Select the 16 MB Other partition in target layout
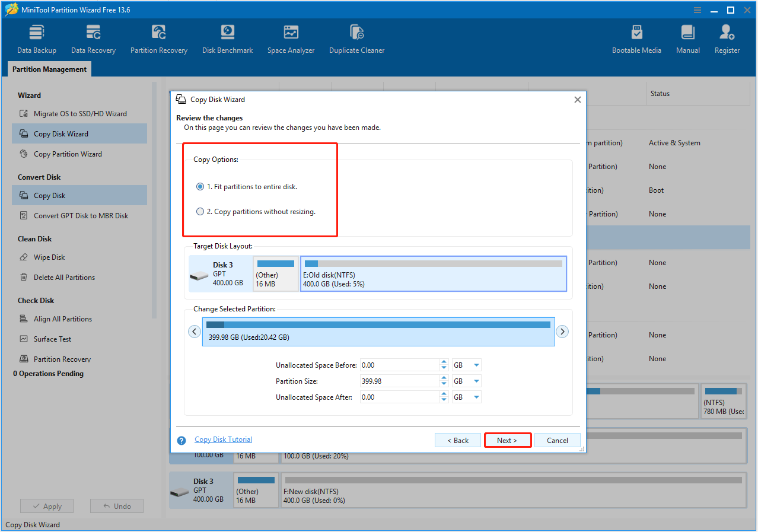 (276, 274)
